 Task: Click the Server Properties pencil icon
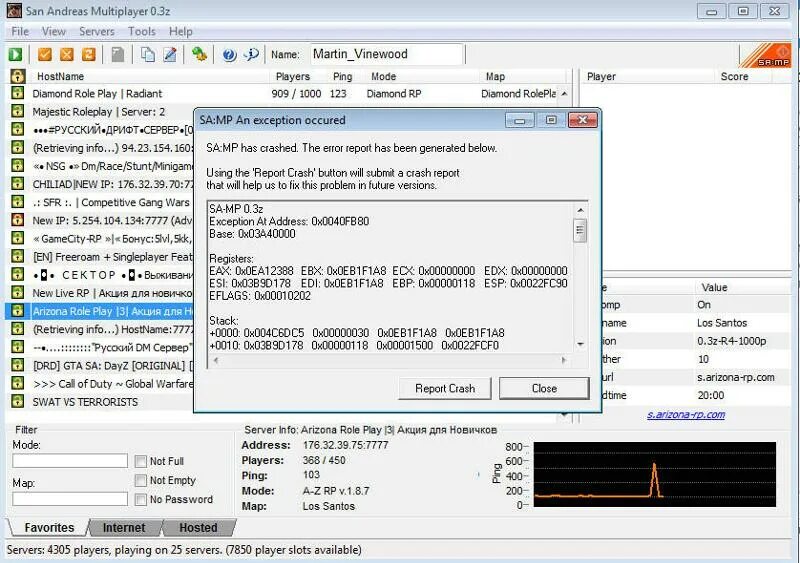(170, 54)
